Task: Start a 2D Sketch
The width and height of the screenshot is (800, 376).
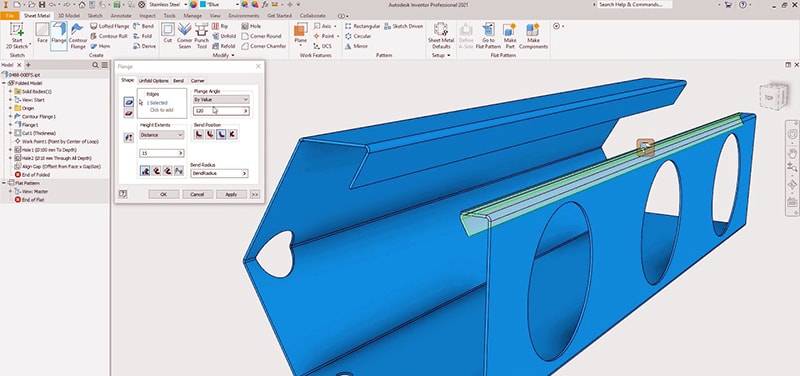Action: 17,36
